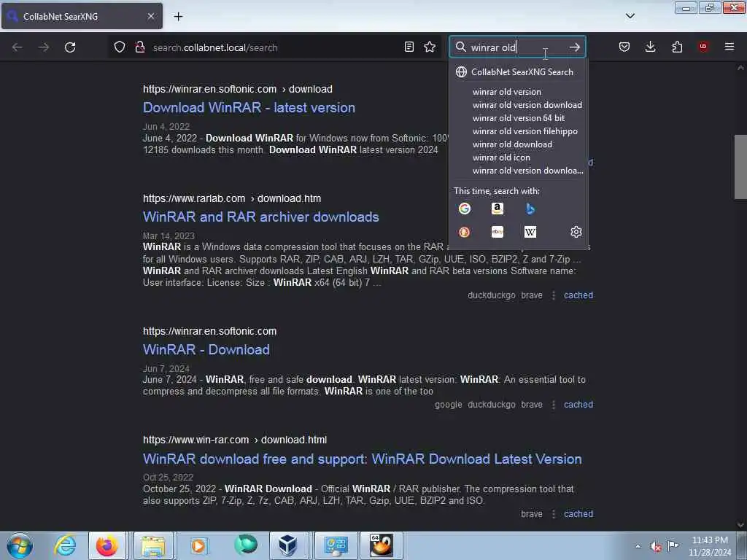Click the page vertical scrollbar thumb
This screenshot has height=560, width=747.
[x=740, y=167]
